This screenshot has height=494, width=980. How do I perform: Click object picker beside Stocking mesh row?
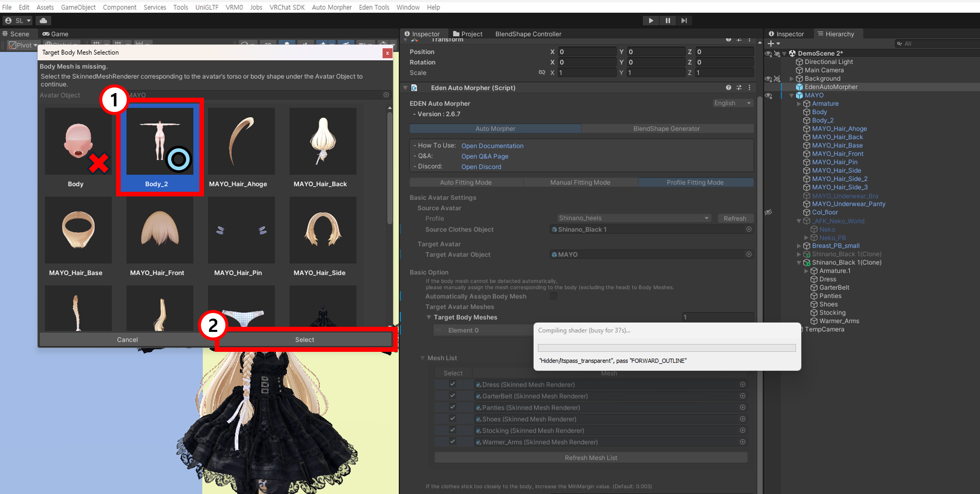742,431
